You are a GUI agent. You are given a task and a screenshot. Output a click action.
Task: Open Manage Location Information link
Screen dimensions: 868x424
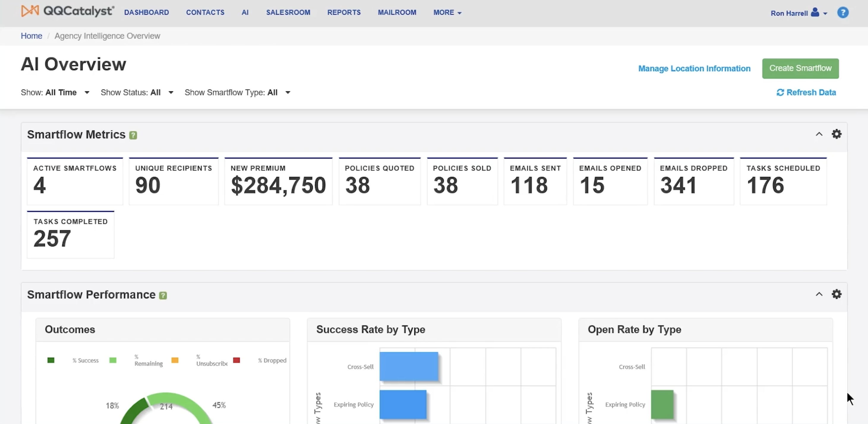point(694,68)
